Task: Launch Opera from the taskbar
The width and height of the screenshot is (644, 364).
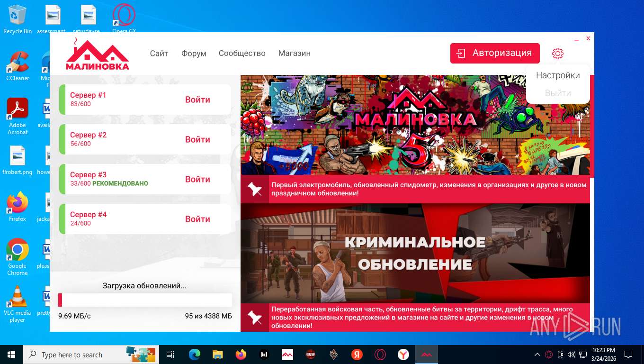Action: [380, 355]
